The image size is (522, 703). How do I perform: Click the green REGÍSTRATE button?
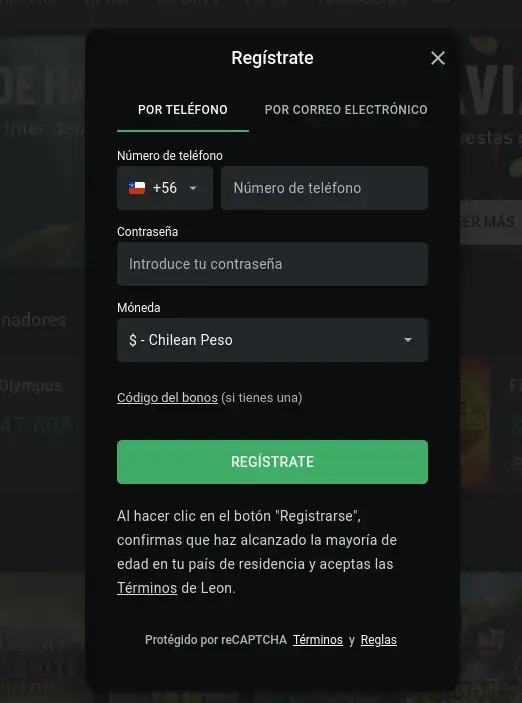coord(272,462)
